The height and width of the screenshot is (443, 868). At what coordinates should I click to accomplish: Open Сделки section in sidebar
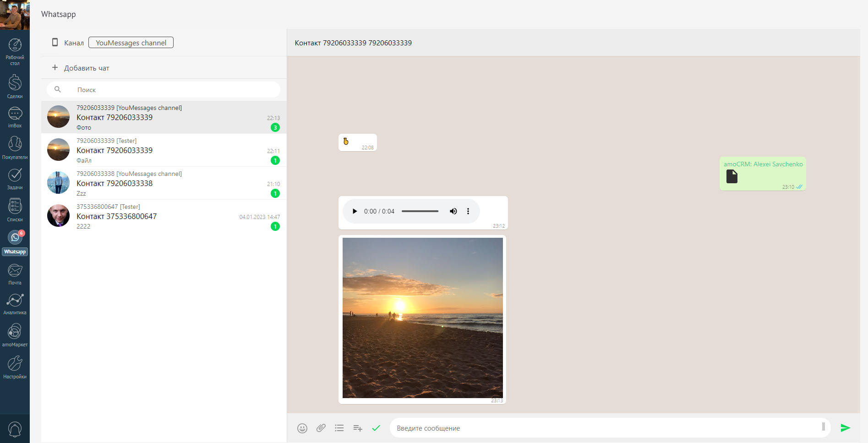[15, 87]
